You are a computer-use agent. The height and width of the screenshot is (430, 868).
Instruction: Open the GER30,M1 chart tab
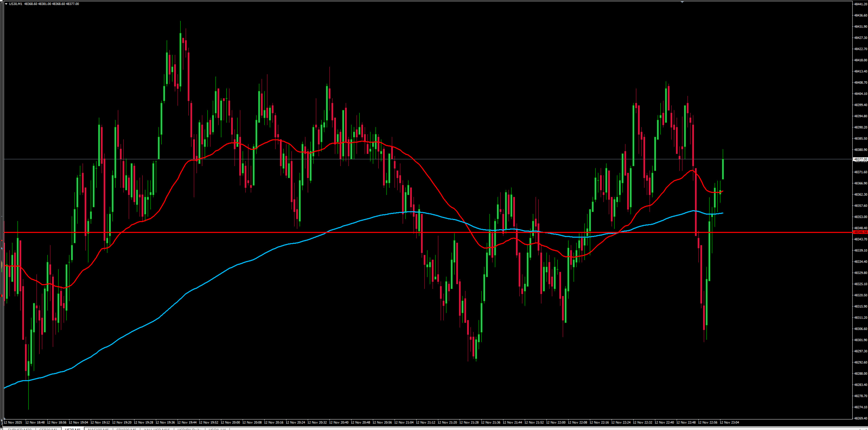click(48, 429)
